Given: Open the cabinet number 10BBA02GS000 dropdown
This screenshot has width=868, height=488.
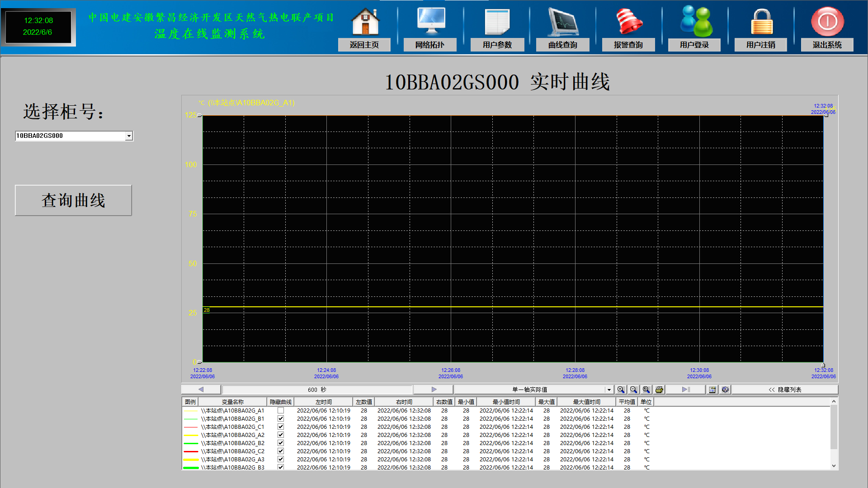Looking at the screenshot, I should click(x=129, y=136).
